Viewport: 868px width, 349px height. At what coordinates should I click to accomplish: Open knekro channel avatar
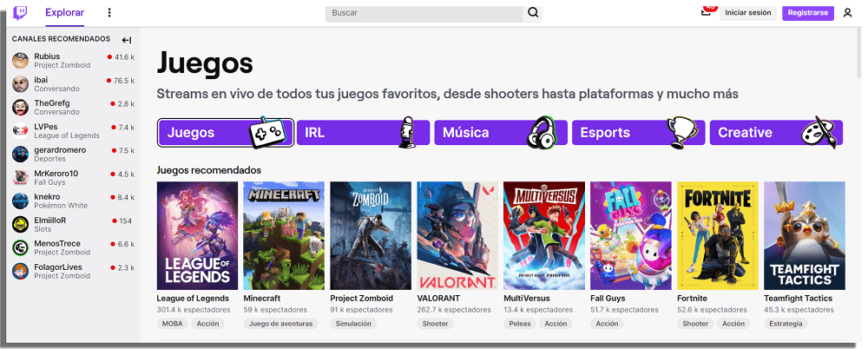coord(21,201)
